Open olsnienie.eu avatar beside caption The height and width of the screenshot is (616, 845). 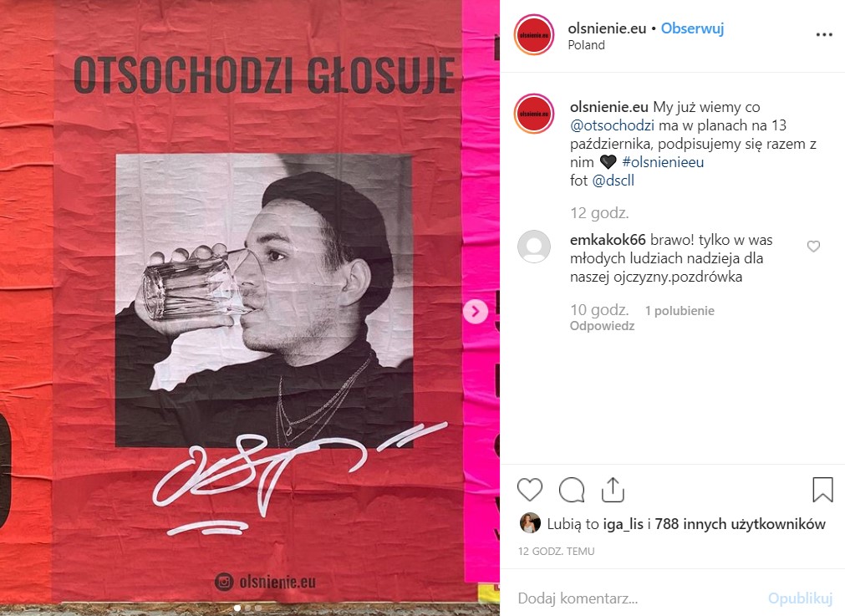[x=533, y=114]
